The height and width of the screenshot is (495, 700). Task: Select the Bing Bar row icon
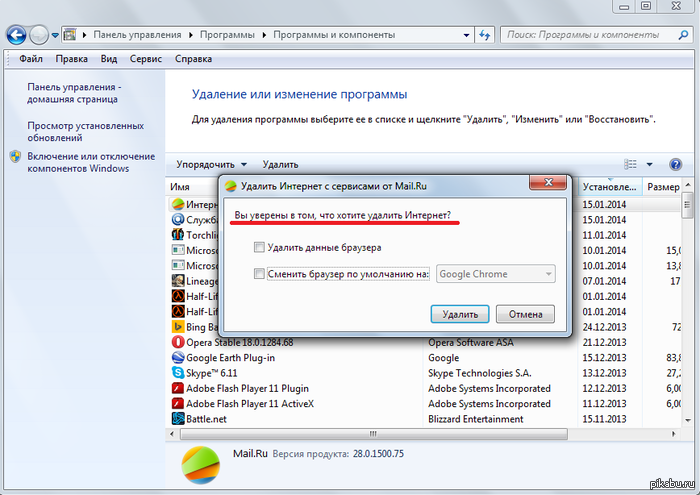(x=178, y=327)
